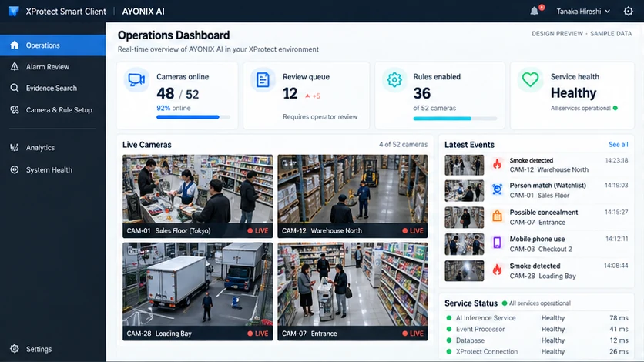Viewport: 644px width, 362px height.
Task: Select XProtect Connection status row
Action: 537,351
